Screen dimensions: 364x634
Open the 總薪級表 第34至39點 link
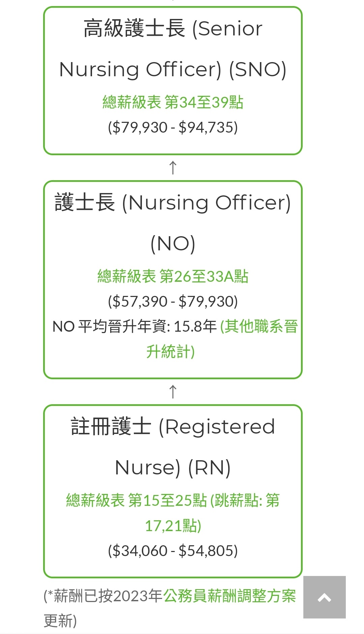coord(173,102)
